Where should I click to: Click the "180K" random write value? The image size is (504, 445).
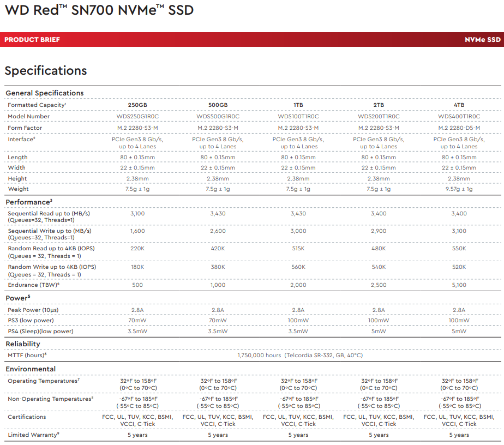(x=137, y=267)
